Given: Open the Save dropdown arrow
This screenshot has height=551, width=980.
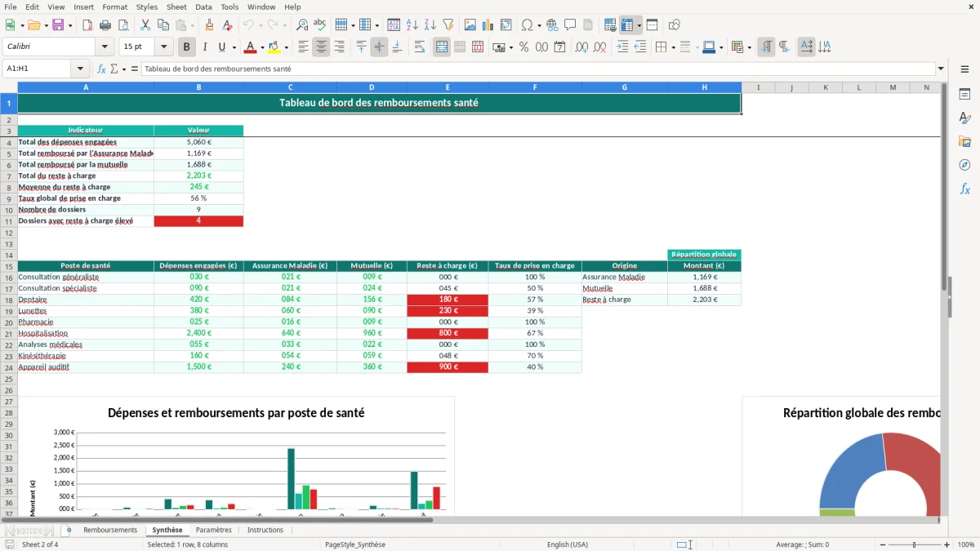Looking at the screenshot, I should (69, 25).
